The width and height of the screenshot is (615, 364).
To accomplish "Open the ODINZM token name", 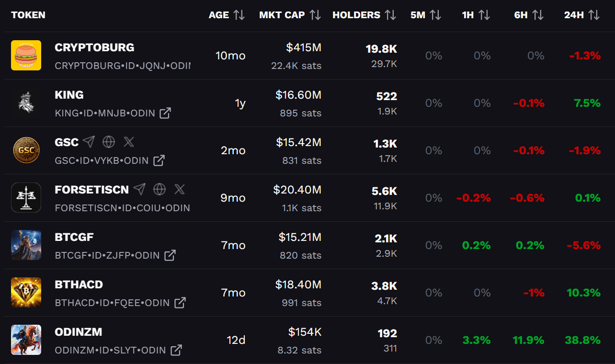I will coord(79,332).
